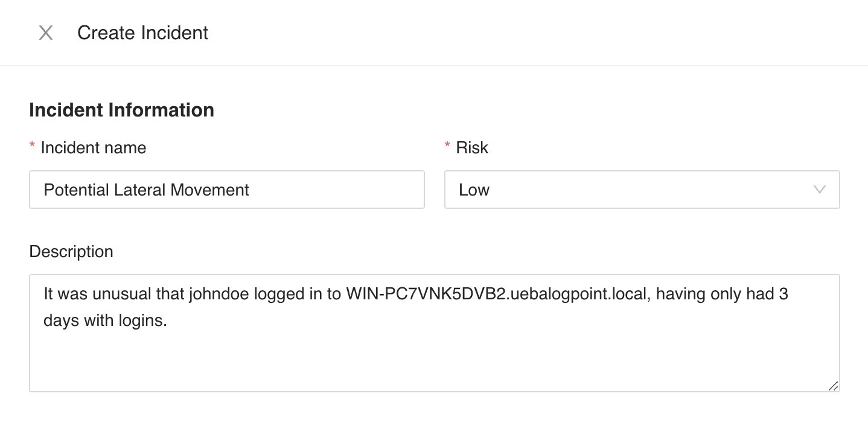Click inside the Description text area

[x=433, y=332]
